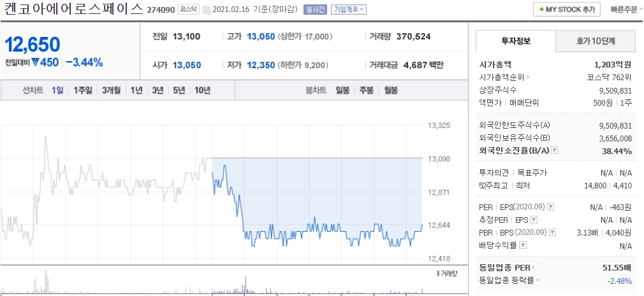Viewport: 644px width, 296px height.
Task: Open the 기업개요 dropdown
Action: pos(349,10)
